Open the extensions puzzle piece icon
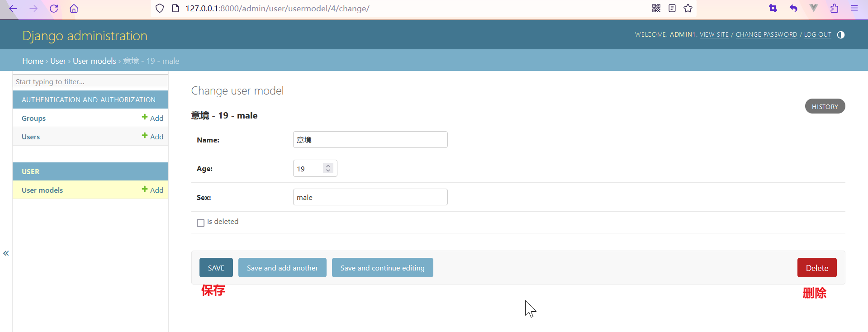This screenshot has height=332, width=868. (x=834, y=8)
